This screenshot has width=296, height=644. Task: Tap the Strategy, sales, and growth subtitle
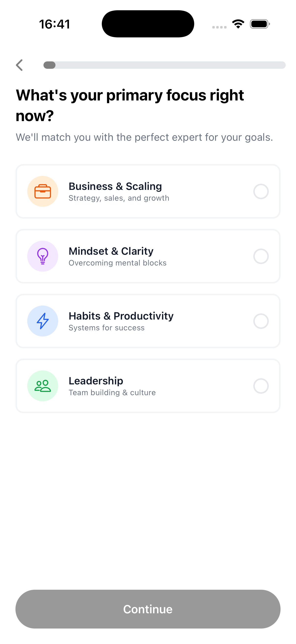[x=119, y=198]
